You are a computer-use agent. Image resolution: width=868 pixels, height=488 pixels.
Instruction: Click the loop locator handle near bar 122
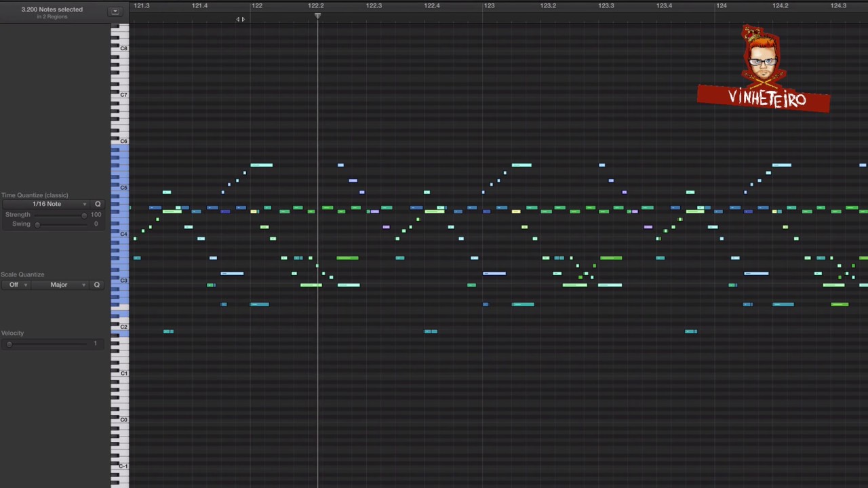[x=240, y=19]
